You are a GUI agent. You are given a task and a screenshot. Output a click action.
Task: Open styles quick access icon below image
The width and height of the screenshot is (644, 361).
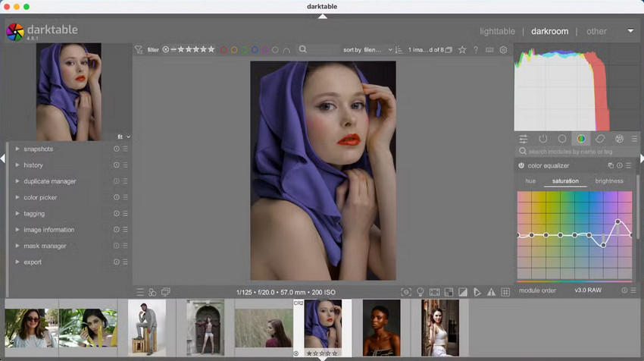[x=152, y=292]
